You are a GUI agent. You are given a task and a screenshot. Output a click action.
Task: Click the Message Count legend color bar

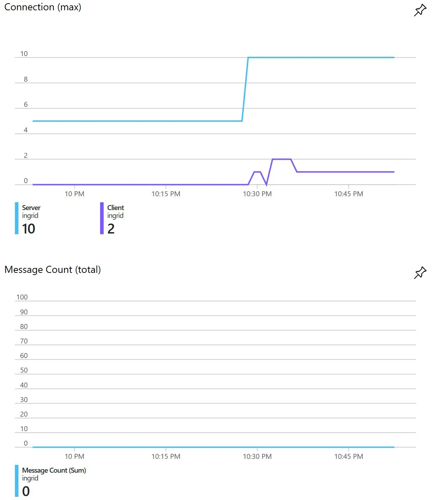(x=17, y=481)
